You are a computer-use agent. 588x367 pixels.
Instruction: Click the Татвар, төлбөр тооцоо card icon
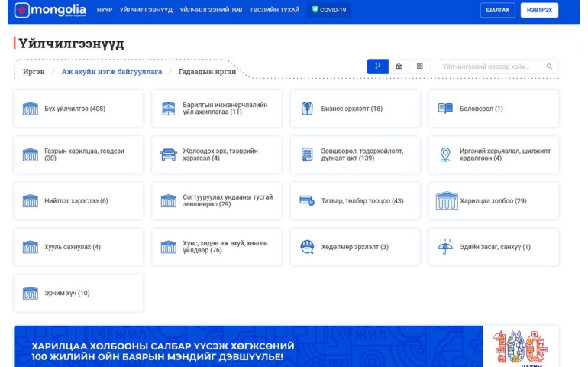[307, 201]
